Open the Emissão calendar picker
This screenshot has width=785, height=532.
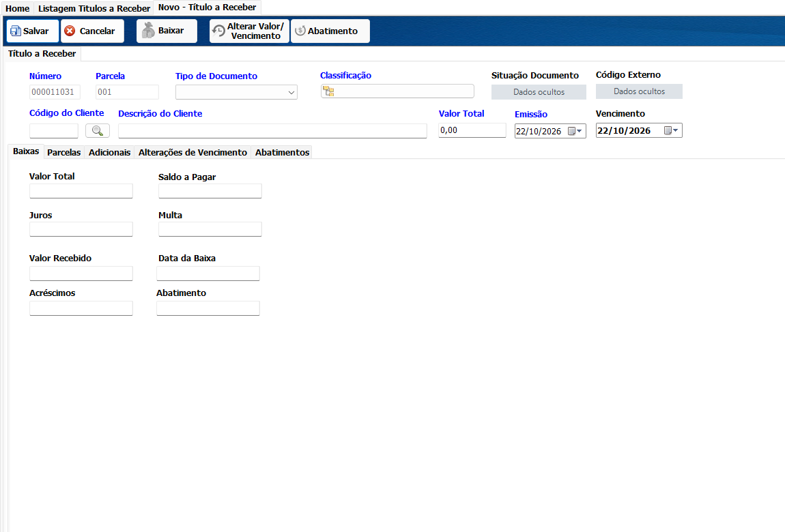click(575, 131)
